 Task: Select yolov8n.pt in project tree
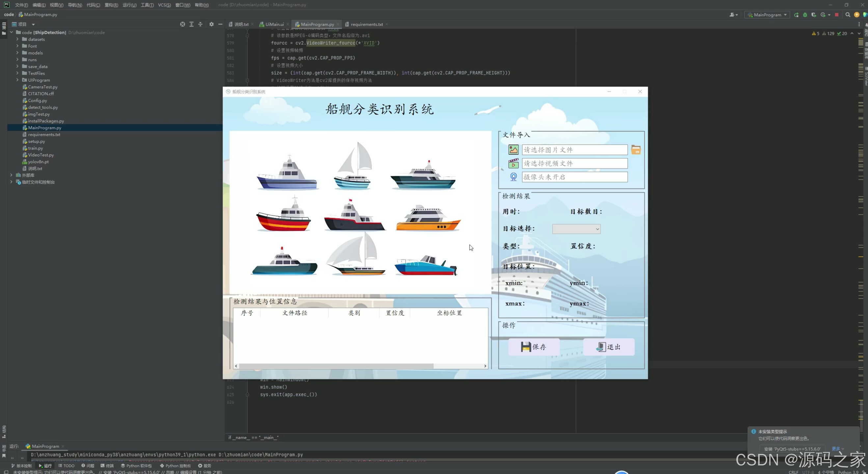pos(38,162)
